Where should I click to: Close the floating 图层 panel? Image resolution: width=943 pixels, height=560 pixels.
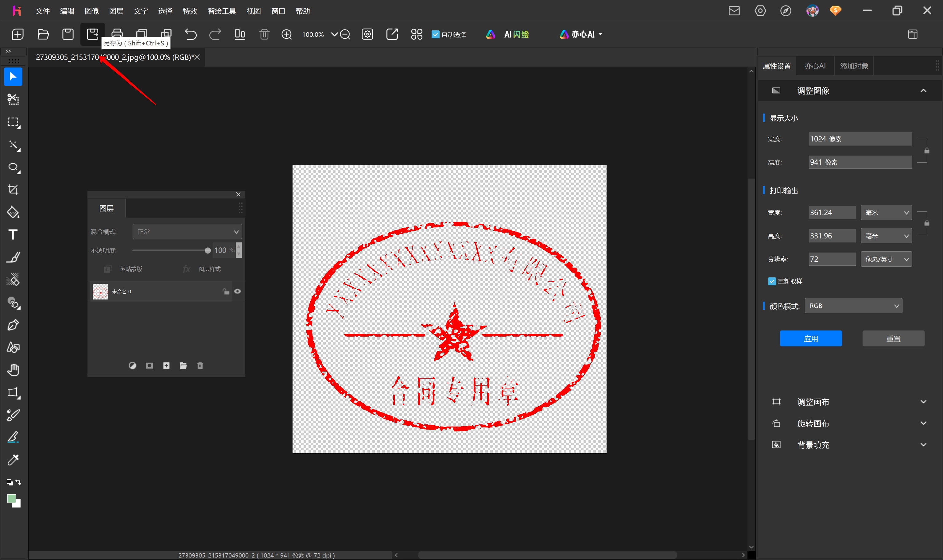[238, 194]
